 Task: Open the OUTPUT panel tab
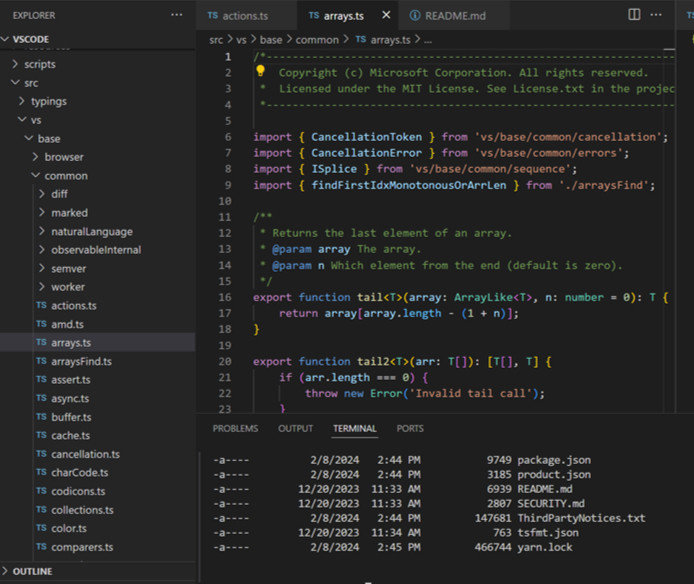coord(295,429)
